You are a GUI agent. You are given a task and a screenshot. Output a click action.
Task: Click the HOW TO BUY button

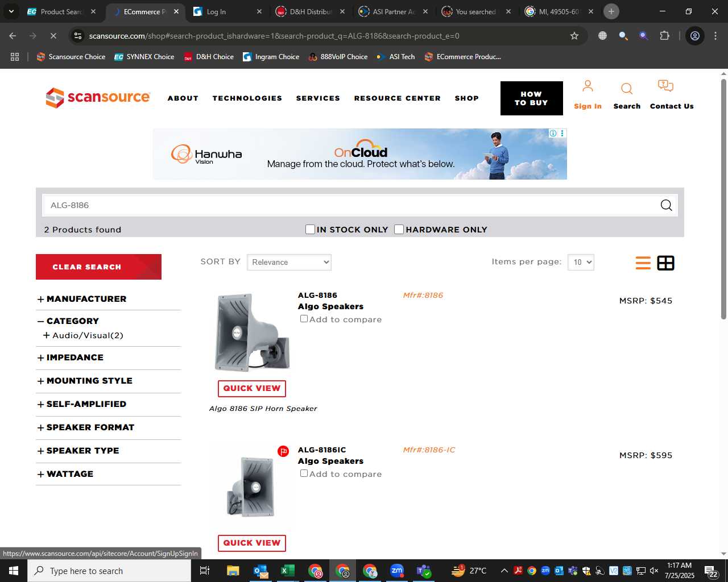tap(532, 98)
